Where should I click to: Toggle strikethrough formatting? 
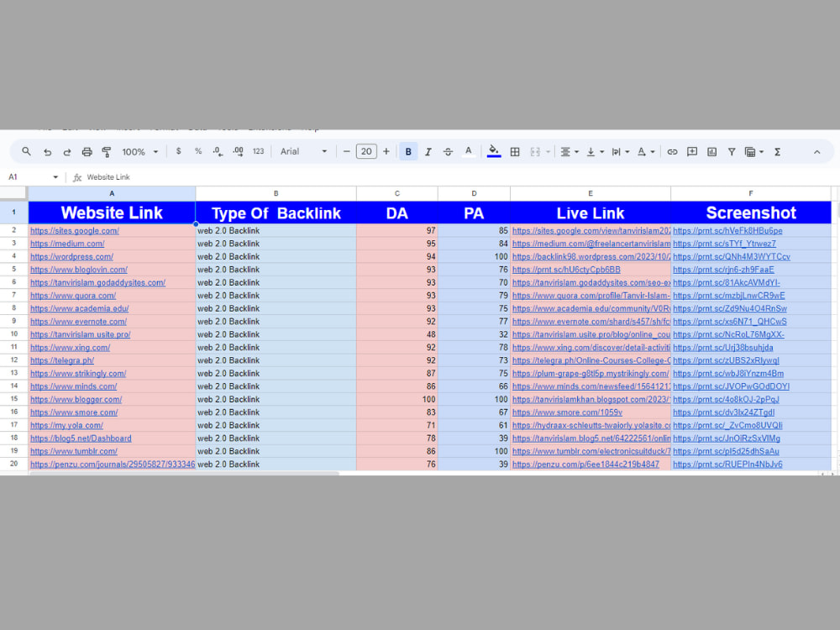pyautogui.click(x=448, y=152)
